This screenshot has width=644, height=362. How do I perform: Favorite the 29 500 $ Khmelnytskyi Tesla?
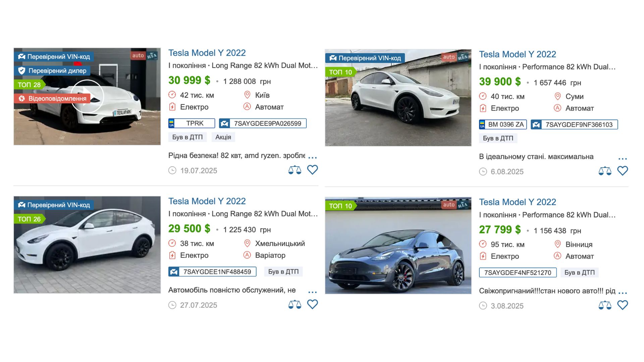click(x=312, y=304)
